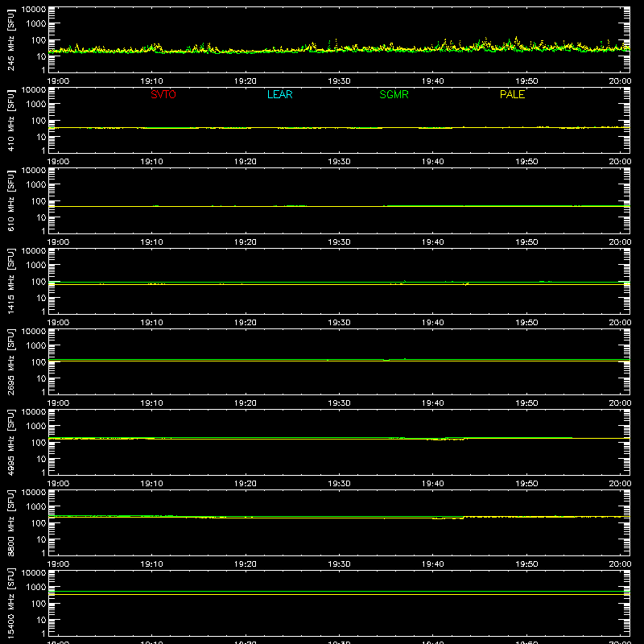Click 19:00 tick below the 245 MHz plot
The height and width of the screenshot is (644, 644).
click(58, 81)
